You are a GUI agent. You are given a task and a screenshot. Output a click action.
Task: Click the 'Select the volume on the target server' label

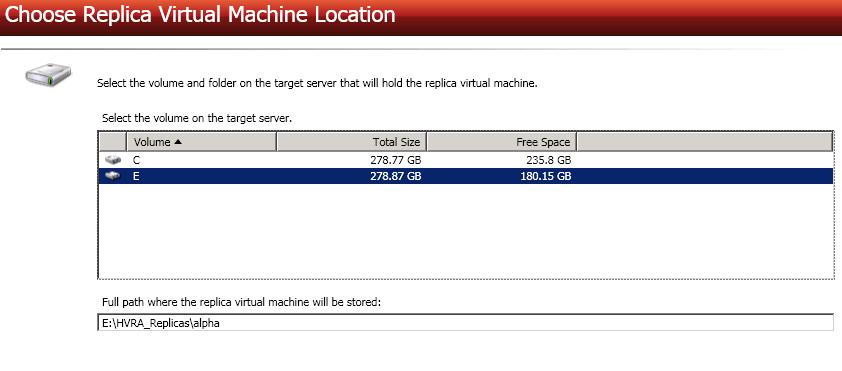197,118
